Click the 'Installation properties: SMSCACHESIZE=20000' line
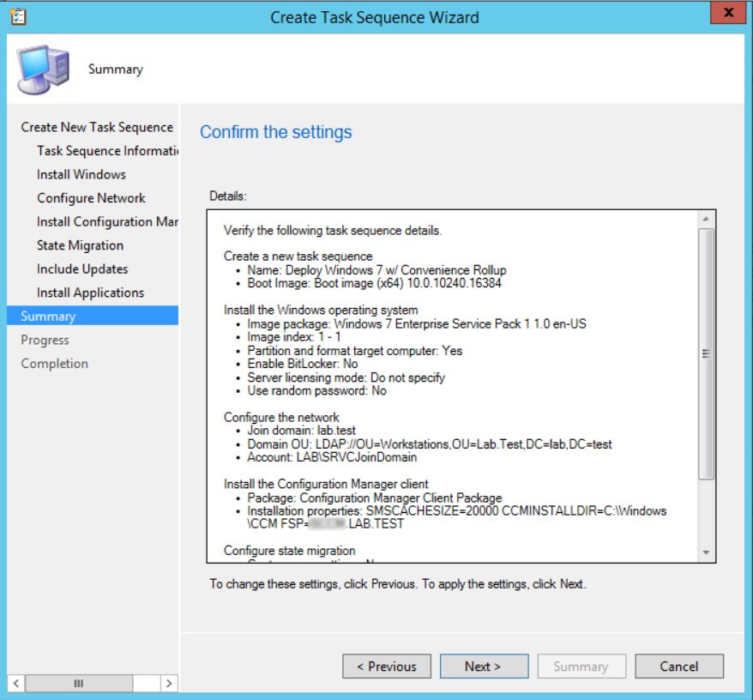The width and height of the screenshot is (753, 700). 457,517
